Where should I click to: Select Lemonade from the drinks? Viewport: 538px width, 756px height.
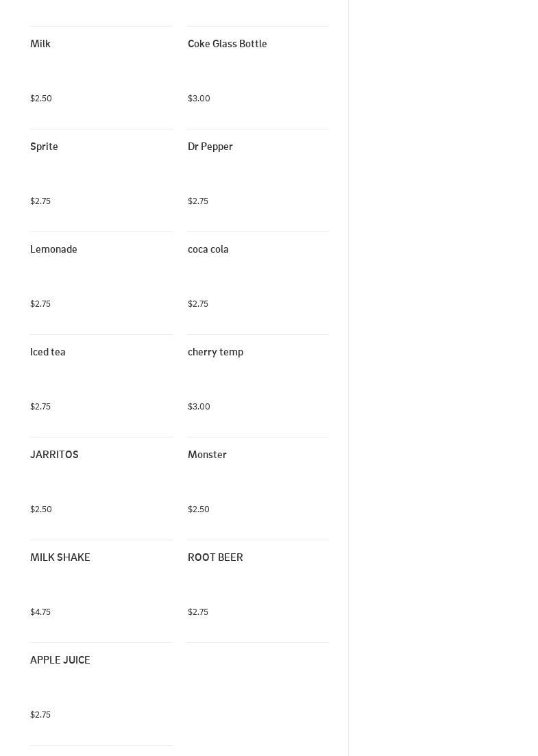pos(53,249)
